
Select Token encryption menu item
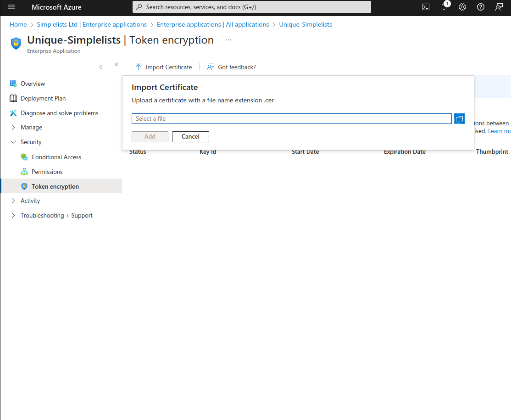click(61, 186)
